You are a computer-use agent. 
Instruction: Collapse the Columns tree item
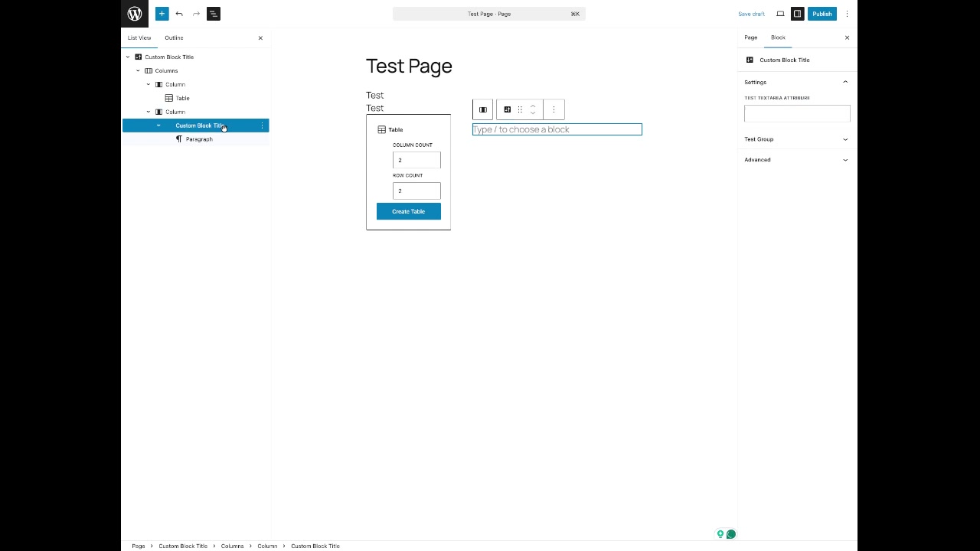point(139,70)
